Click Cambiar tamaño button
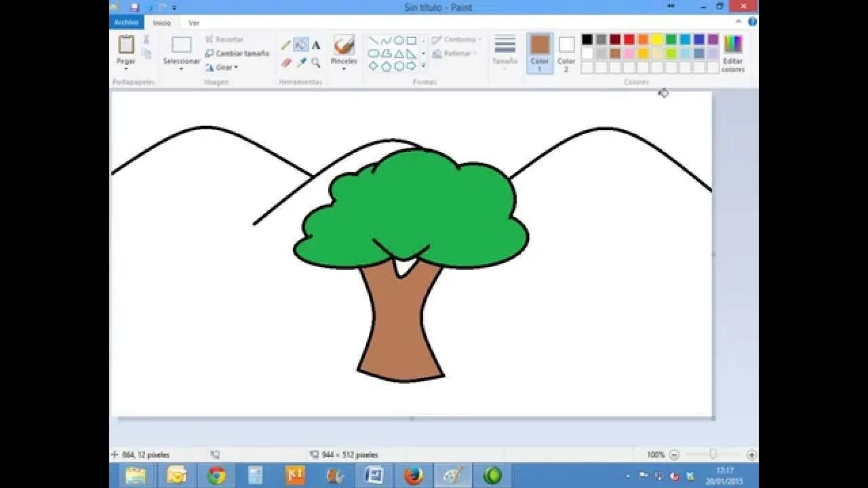The height and width of the screenshot is (488, 868). pyautogui.click(x=237, y=54)
